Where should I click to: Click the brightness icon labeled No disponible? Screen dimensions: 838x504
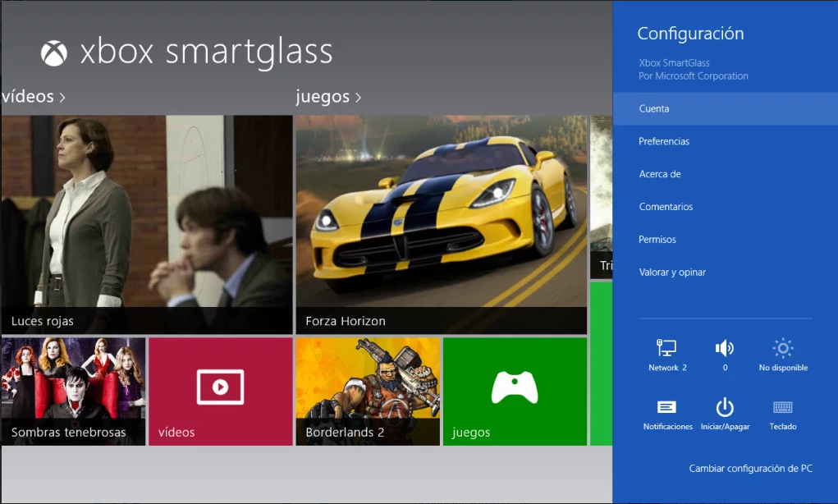pyautogui.click(x=783, y=348)
